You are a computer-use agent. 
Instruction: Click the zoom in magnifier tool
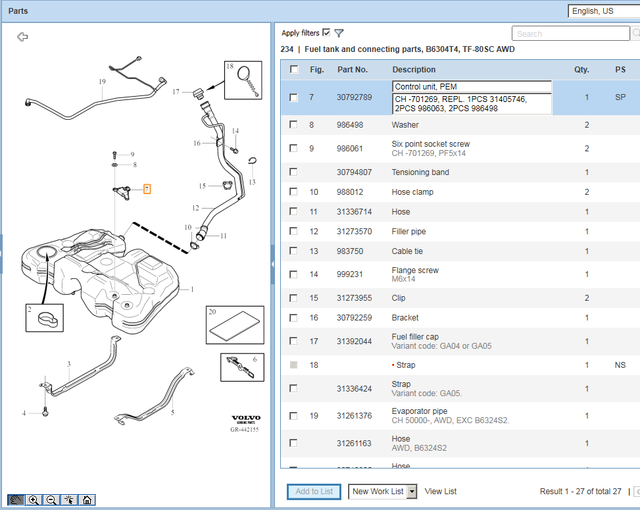click(x=34, y=499)
